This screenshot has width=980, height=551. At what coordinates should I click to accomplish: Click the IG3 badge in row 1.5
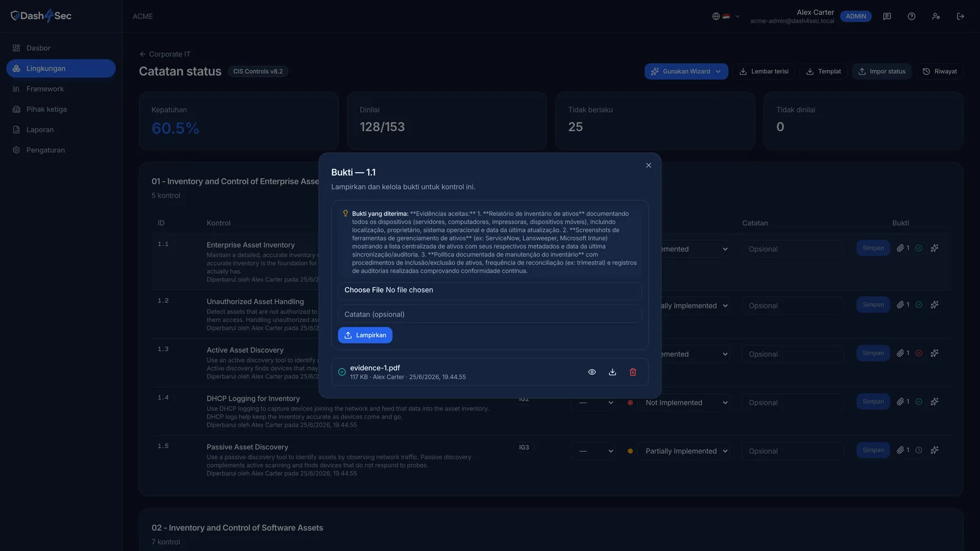point(524,448)
